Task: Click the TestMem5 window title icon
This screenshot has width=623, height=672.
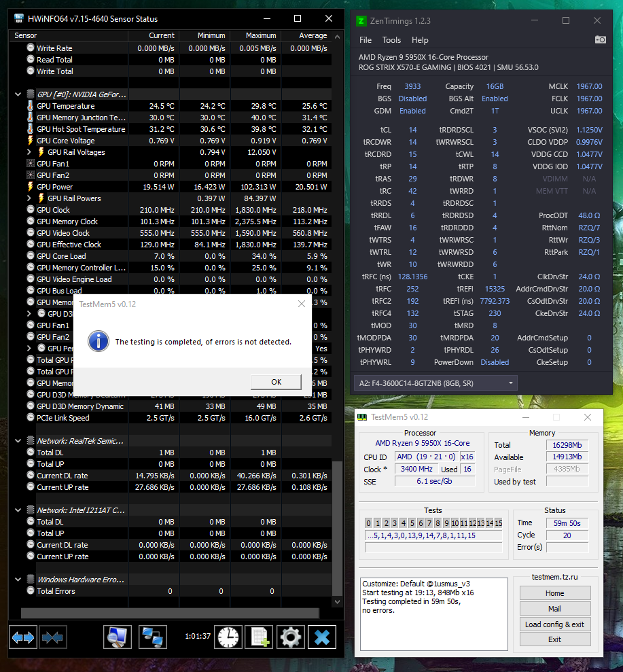Action: [x=362, y=417]
